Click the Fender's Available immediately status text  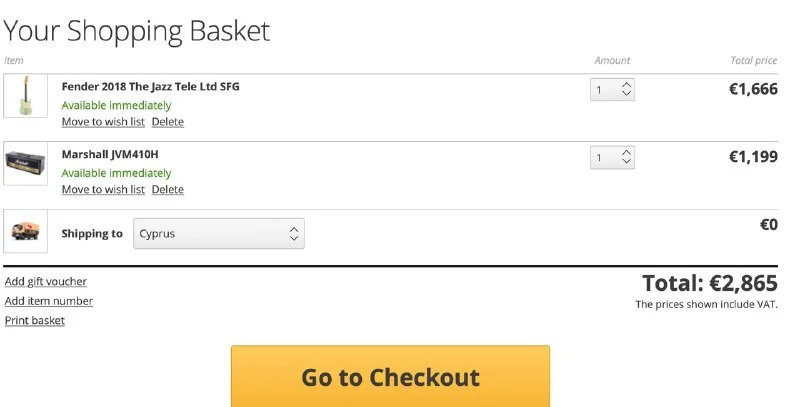116,105
